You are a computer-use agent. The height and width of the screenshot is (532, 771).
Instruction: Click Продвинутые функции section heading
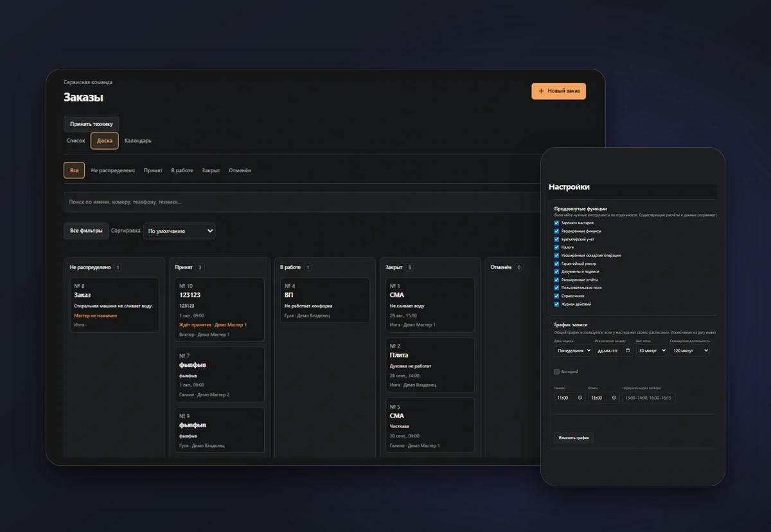(x=581, y=209)
